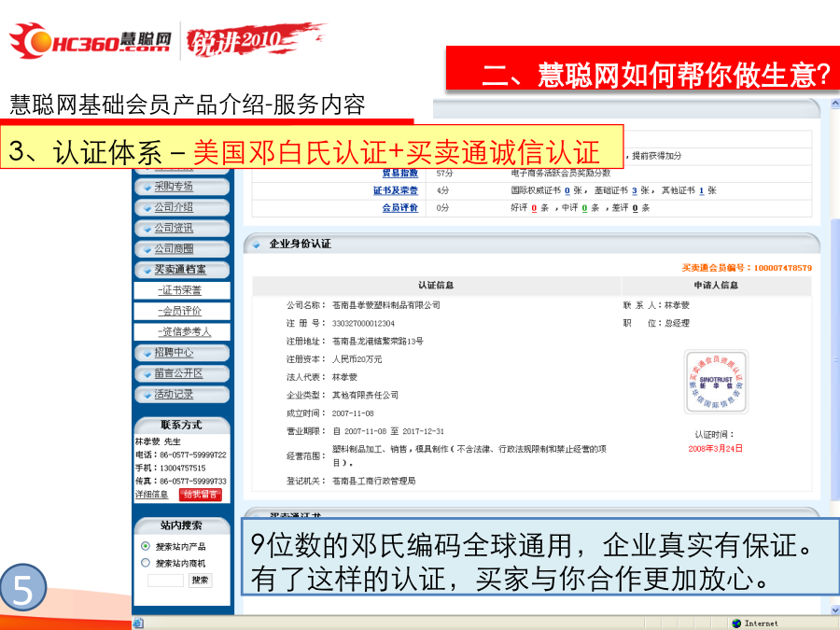The width and height of the screenshot is (840, 630).
Task: Open the -资信参考人 submenu link
Action: tap(184, 332)
